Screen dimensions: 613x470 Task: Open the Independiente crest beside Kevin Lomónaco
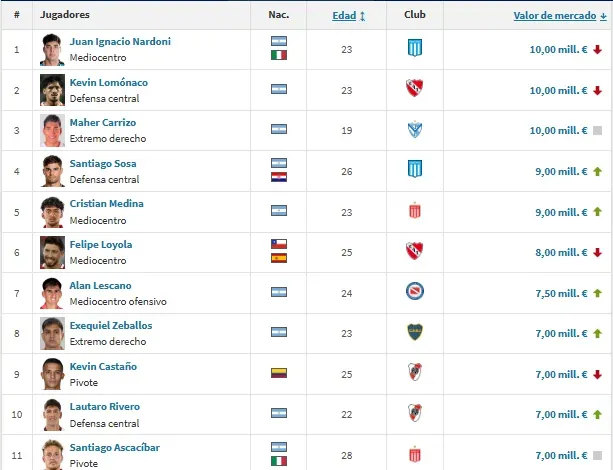[x=414, y=89]
